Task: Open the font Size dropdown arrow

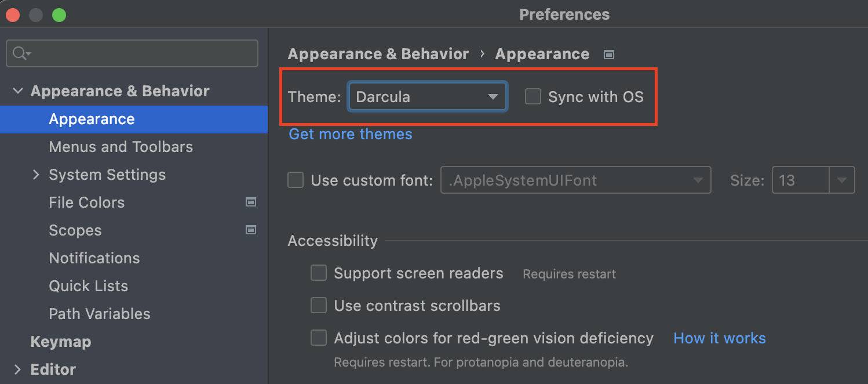Action: pos(842,180)
